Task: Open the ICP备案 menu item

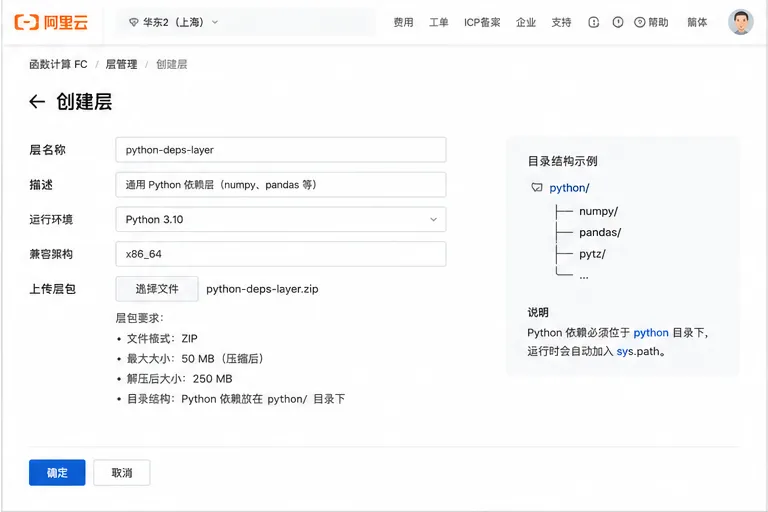Action: (x=482, y=22)
